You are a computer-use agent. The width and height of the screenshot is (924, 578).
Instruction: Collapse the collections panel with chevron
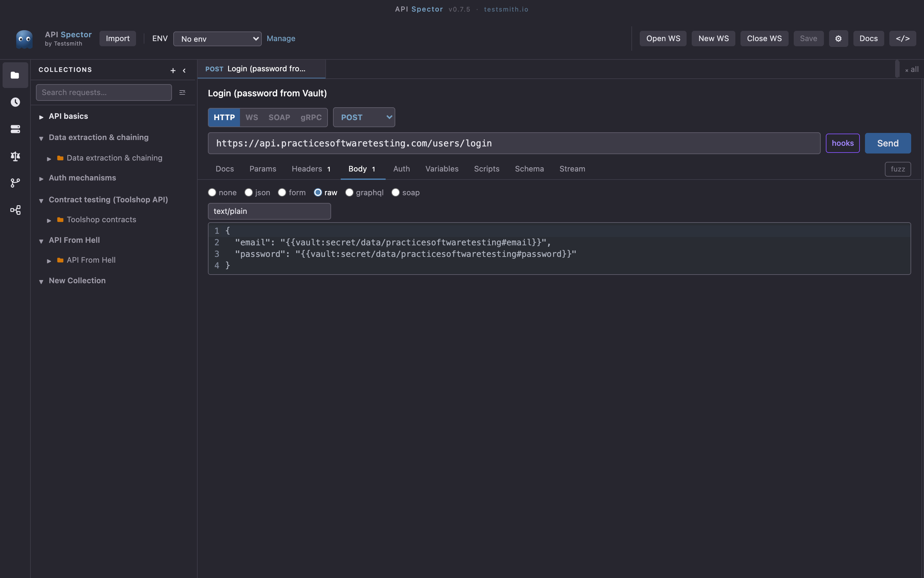[184, 70]
